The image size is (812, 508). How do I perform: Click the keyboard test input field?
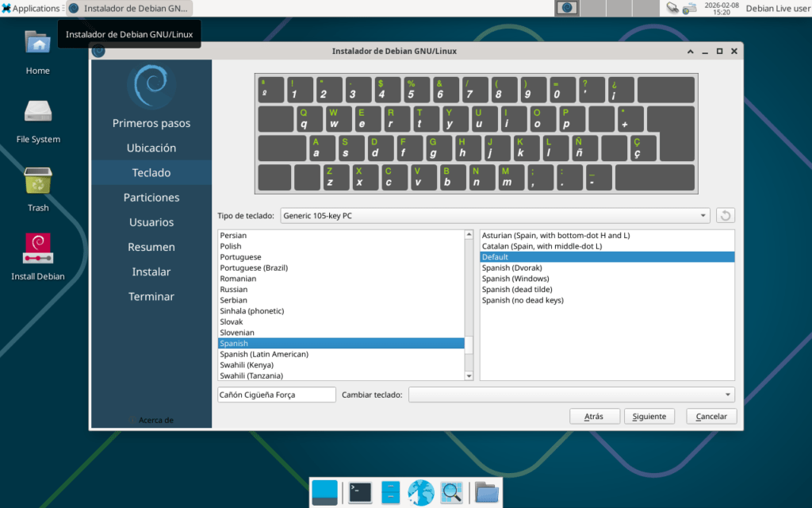[x=277, y=394]
